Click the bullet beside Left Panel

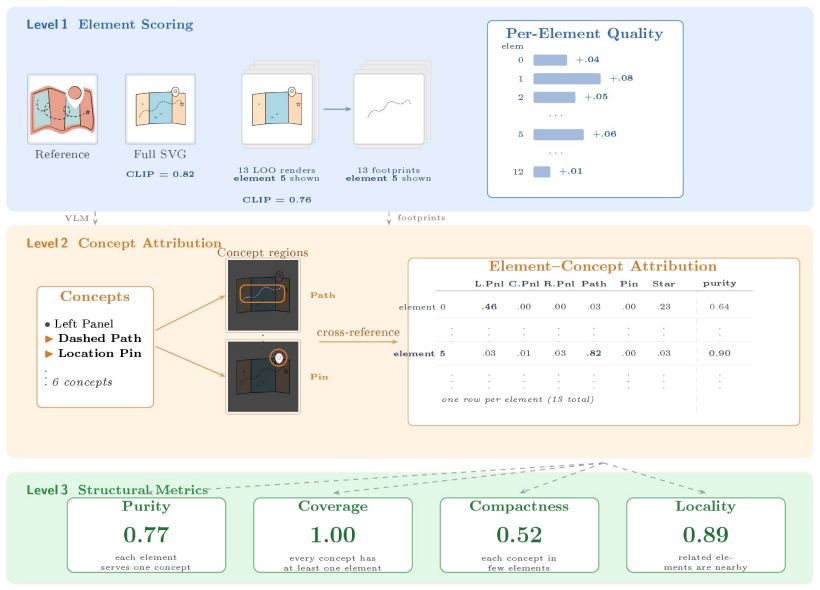[x=48, y=324]
